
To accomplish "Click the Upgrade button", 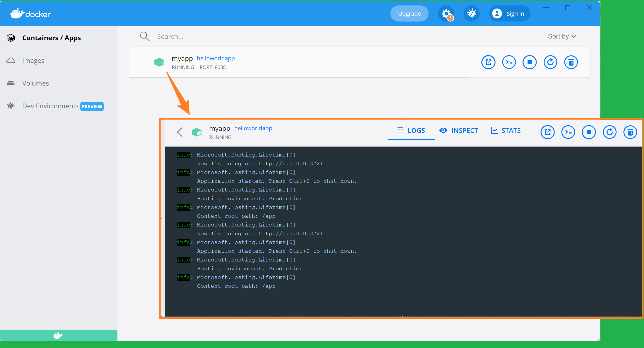I will (x=409, y=13).
